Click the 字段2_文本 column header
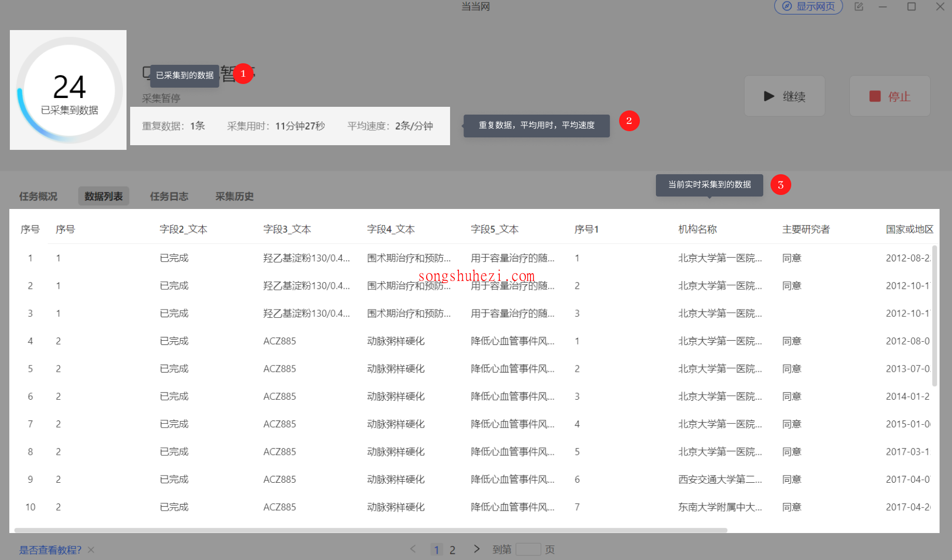952x560 pixels. (184, 229)
